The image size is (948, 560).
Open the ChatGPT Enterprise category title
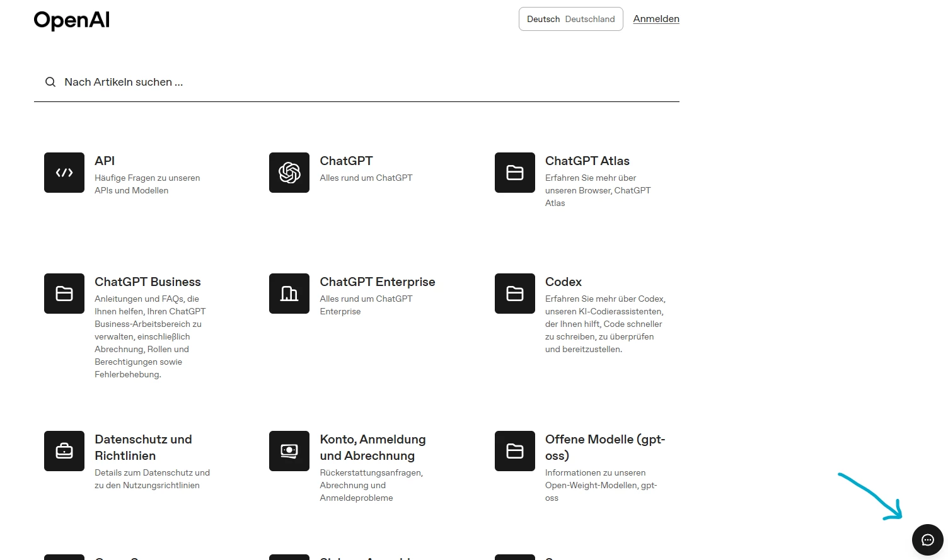(378, 282)
